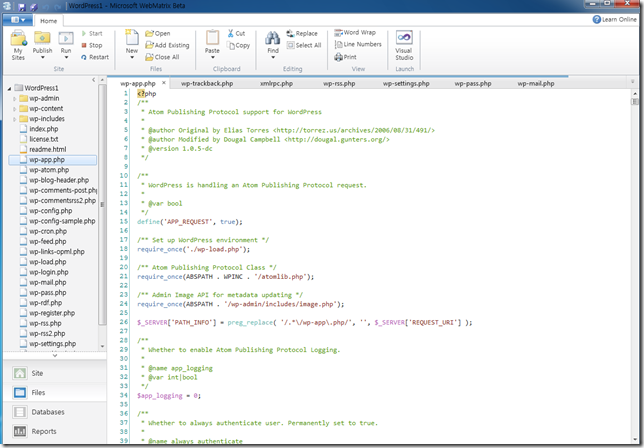Click the save icon in title bar
The image size is (644, 448).
tap(22, 6)
